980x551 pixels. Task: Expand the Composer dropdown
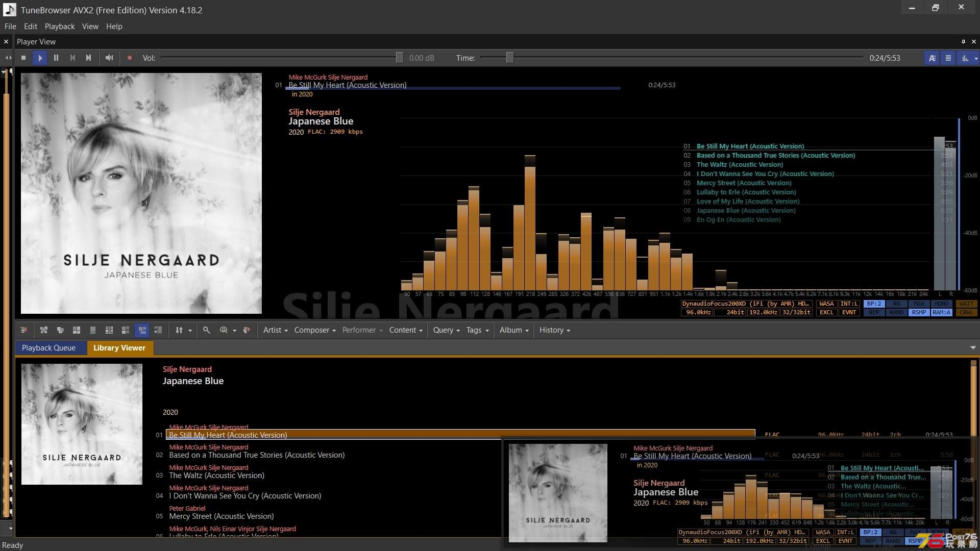315,330
